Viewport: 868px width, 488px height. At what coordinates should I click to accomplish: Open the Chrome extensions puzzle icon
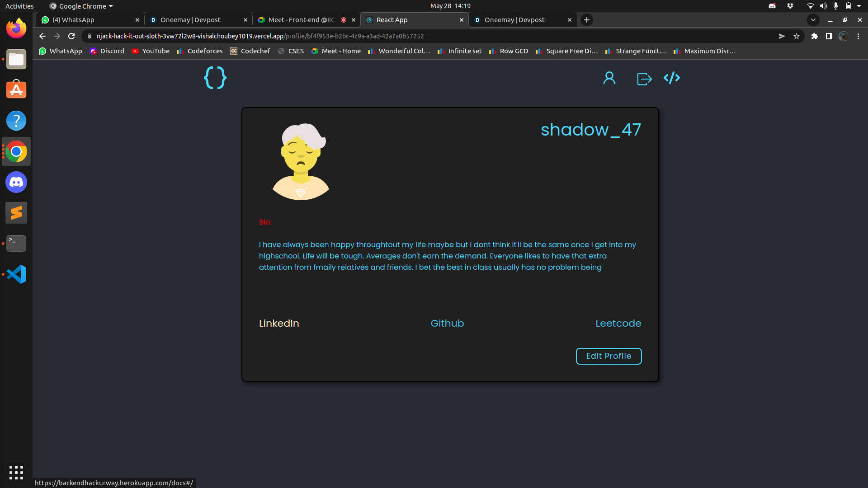(815, 36)
